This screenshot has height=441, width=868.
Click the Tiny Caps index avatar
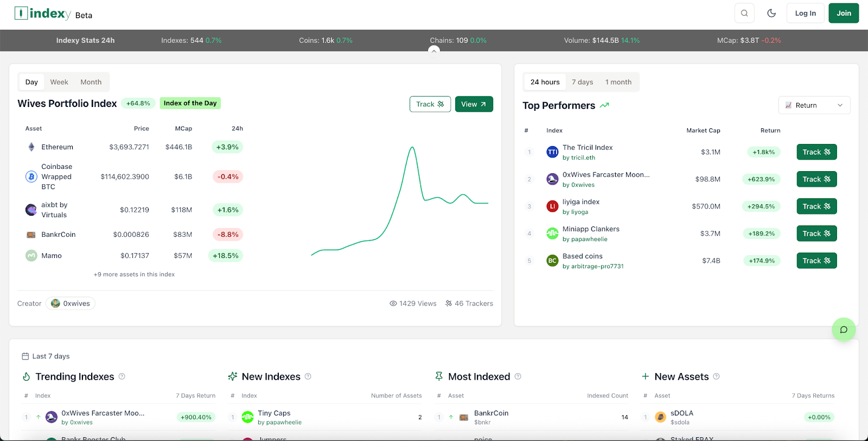pos(247,417)
